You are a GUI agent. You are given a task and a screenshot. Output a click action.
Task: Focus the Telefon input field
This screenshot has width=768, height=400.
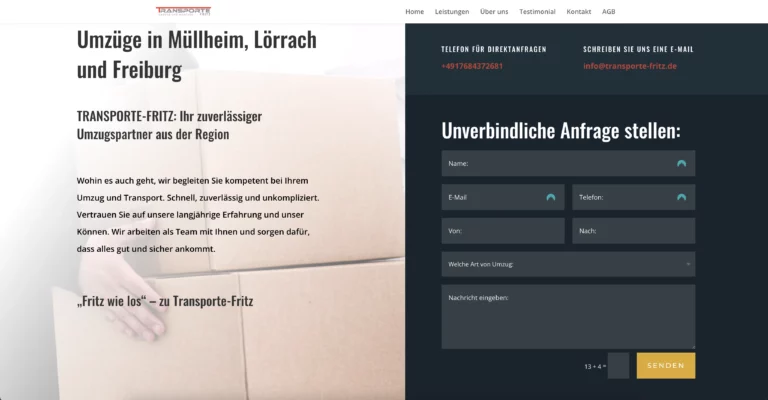coord(633,197)
